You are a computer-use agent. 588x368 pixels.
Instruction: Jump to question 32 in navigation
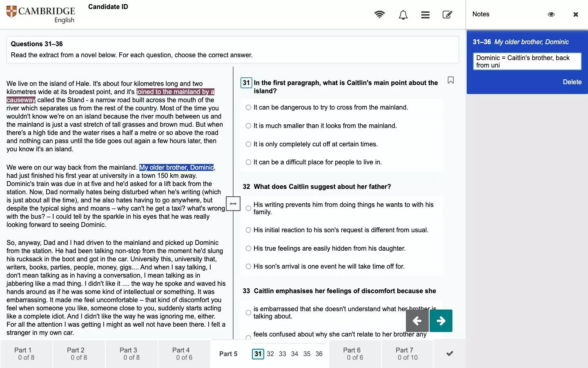coord(270,354)
